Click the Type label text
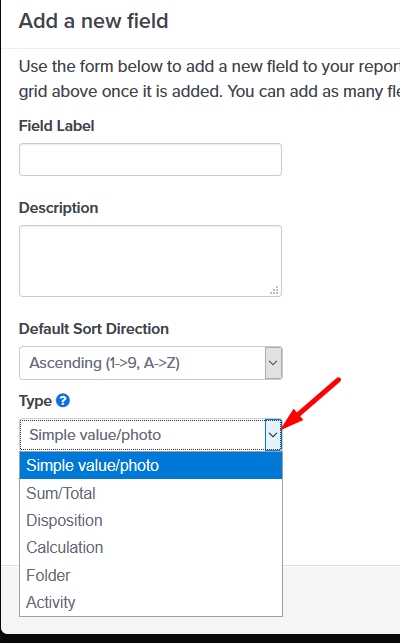The height and width of the screenshot is (643, 400). coord(35,401)
